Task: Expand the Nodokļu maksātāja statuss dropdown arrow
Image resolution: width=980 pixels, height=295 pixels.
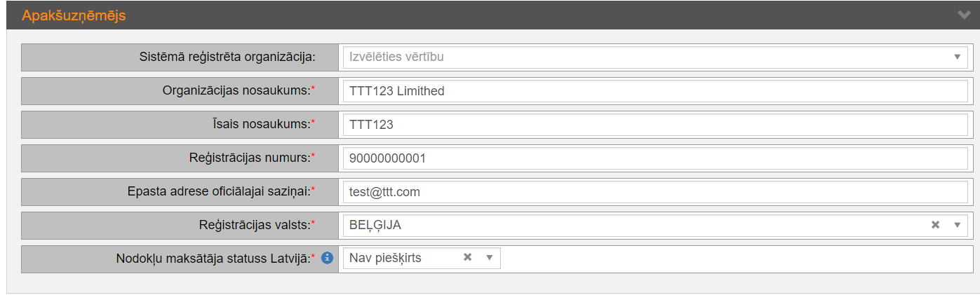Action: (490, 258)
